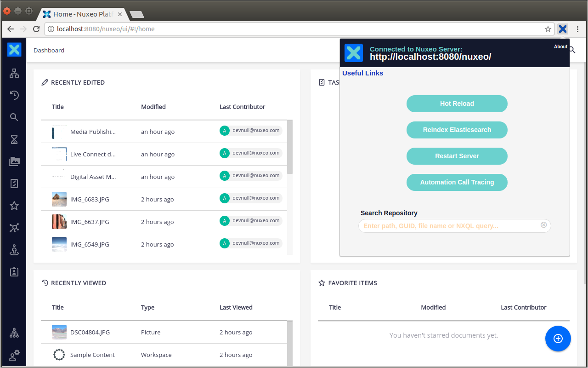
Task: Open the Clipboard sidebar icon
Action: pos(14,272)
